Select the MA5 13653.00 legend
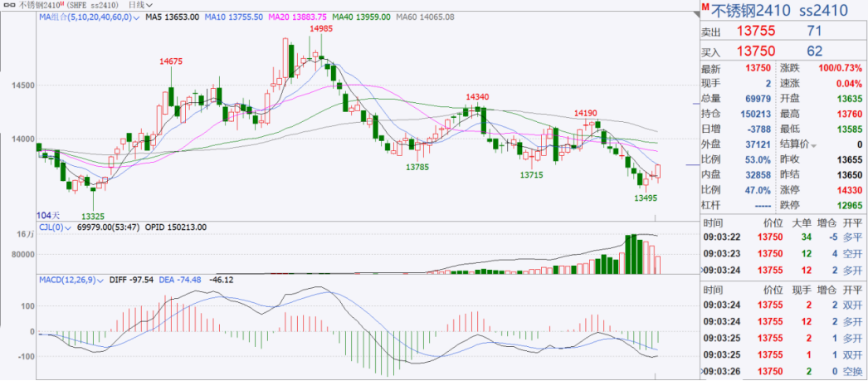 click(172, 17)
